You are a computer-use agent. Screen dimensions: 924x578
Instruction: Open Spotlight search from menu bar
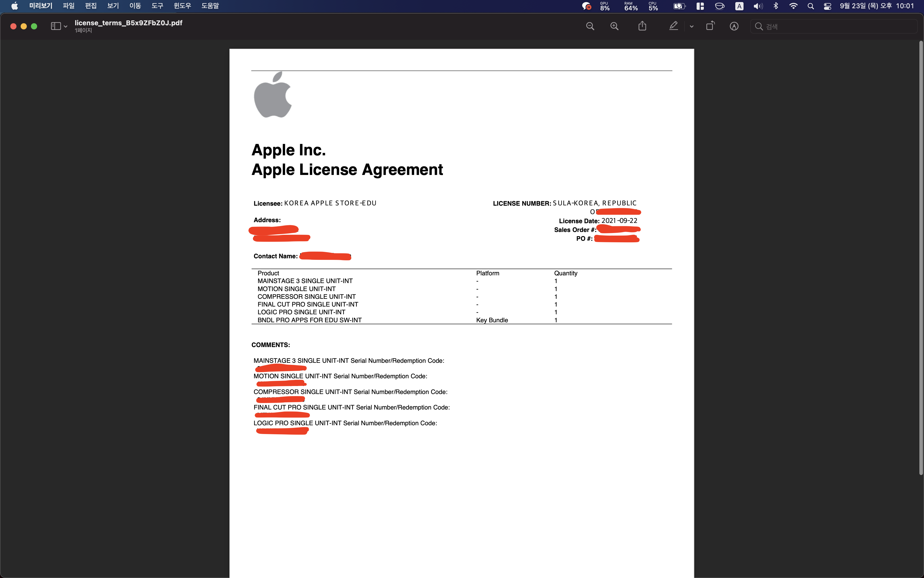tap(811, 6)
